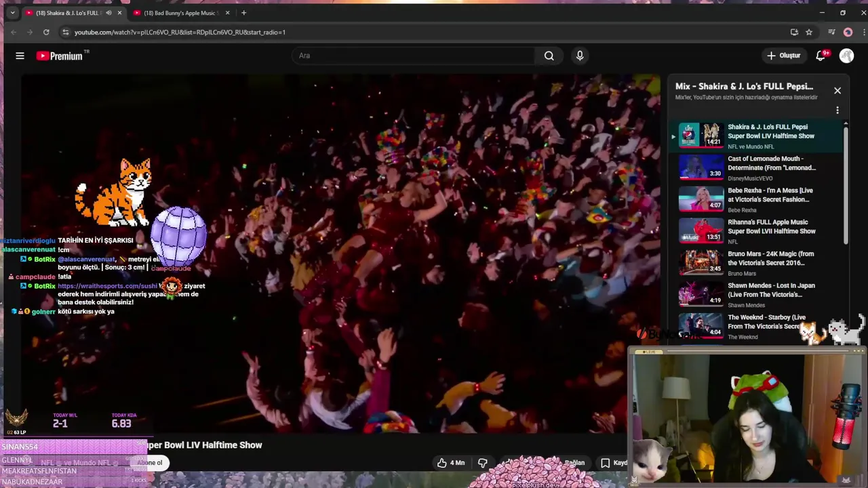
Task: Close the Mix playlist panel
Action: [837, 90]
